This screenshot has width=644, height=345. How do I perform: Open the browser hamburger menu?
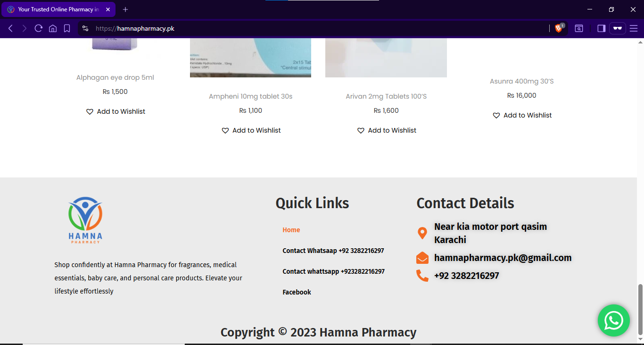point(634,28)
